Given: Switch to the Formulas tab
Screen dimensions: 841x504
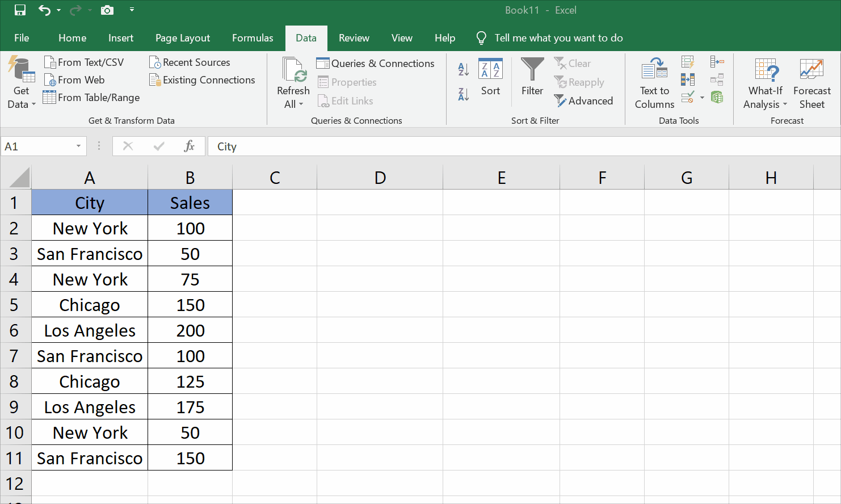Looking at the screenshot, I should pos(253,38).
